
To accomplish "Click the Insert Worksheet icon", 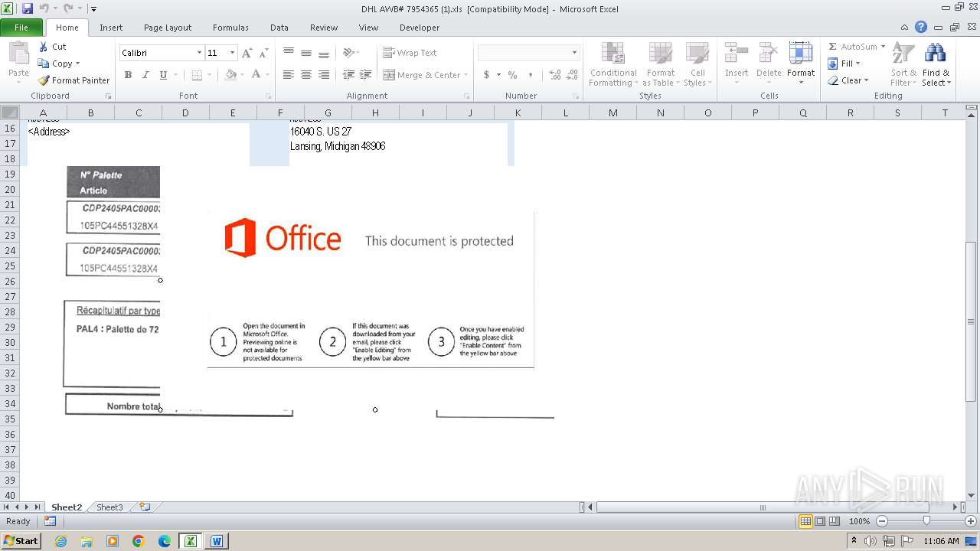I will coord(145,507).
